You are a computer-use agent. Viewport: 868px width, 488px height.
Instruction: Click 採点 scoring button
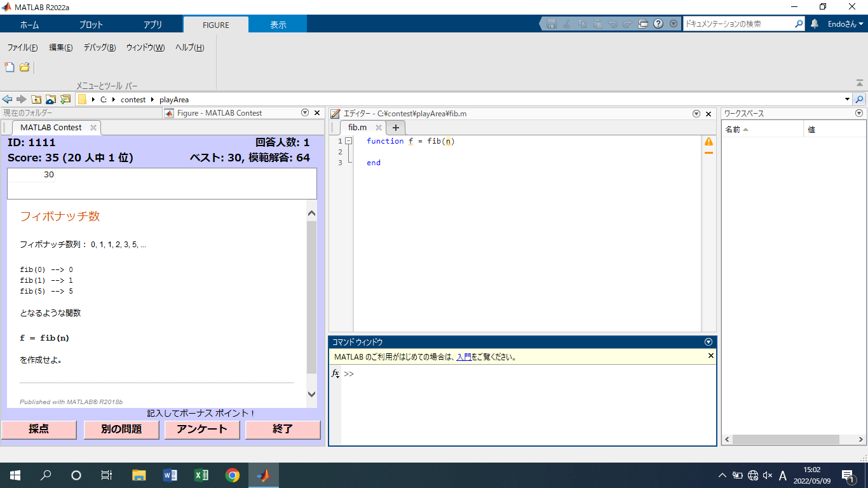coord(39,430)
